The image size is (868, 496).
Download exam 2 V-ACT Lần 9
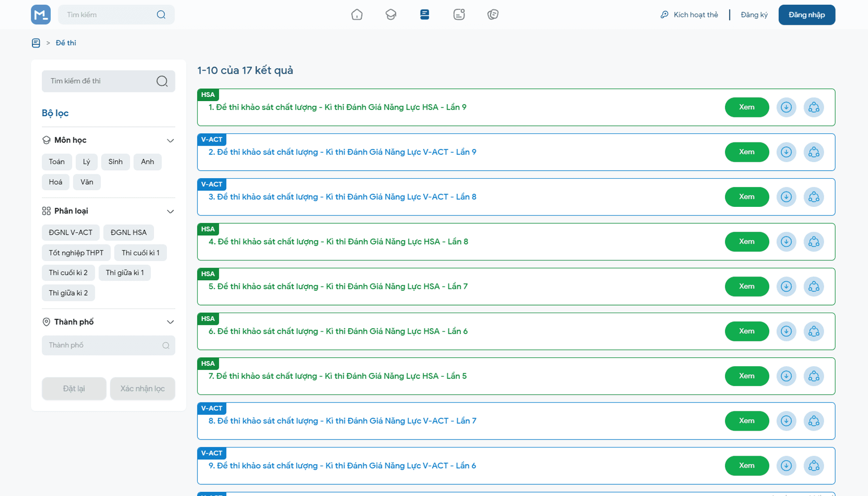(x=786, y=152)
